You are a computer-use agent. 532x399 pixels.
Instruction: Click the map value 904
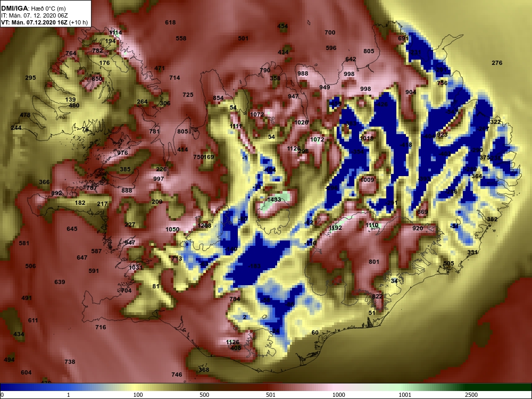(411, 92)
